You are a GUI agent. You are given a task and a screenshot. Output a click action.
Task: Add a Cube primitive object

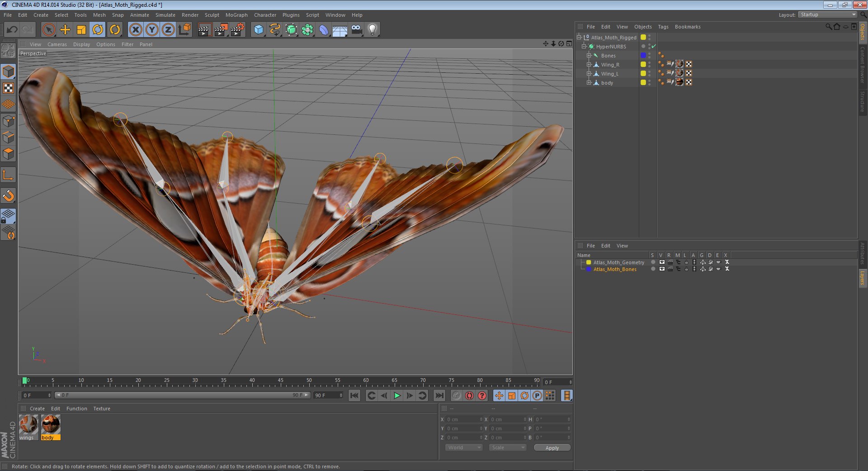click(259, 30)
